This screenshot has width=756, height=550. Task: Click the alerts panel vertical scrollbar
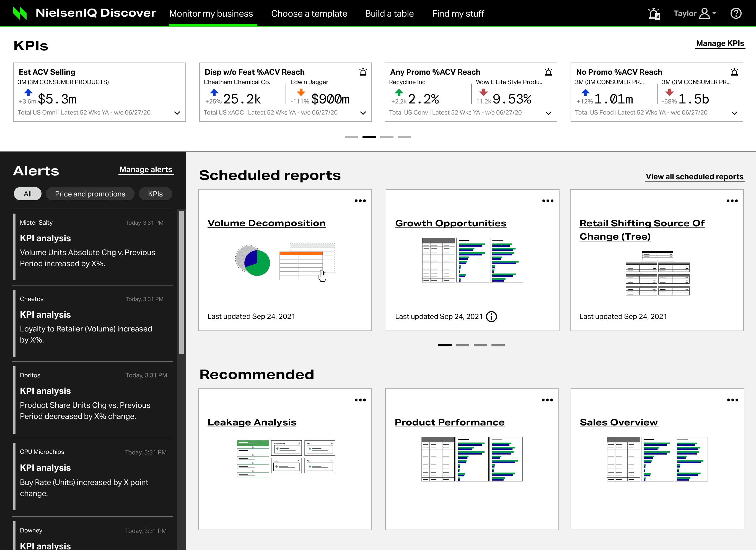click(182, 282)
